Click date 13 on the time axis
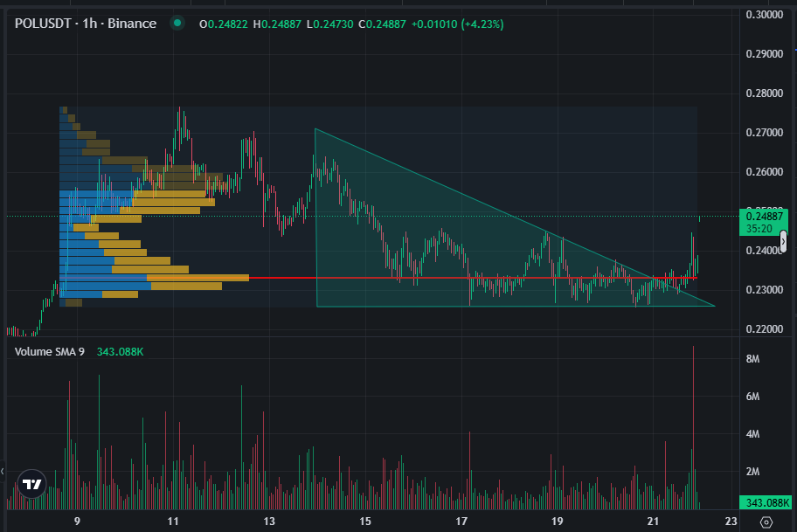 click(269, 522)
